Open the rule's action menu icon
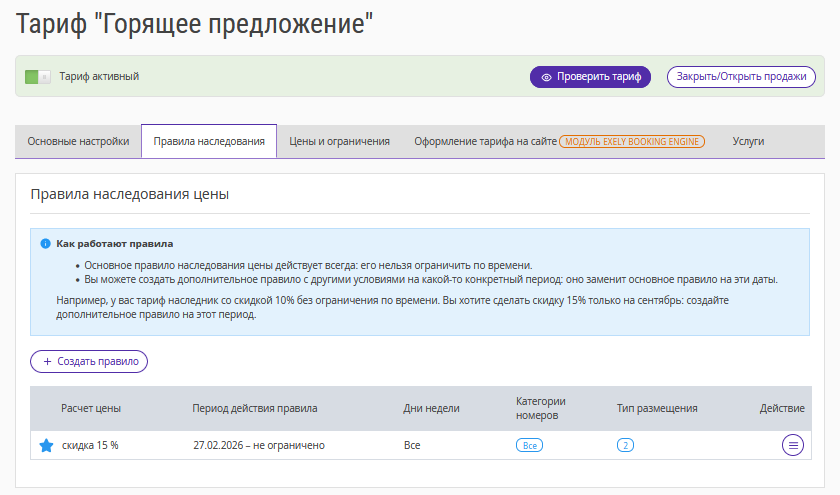This screenshot has height=495, width=840. pos(793,446)
